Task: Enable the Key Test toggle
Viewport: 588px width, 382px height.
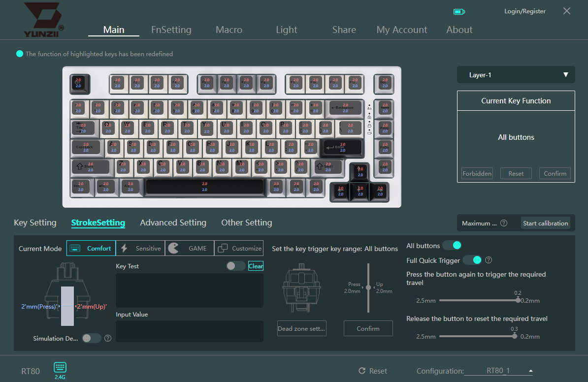Action: [x=235, y=266]
